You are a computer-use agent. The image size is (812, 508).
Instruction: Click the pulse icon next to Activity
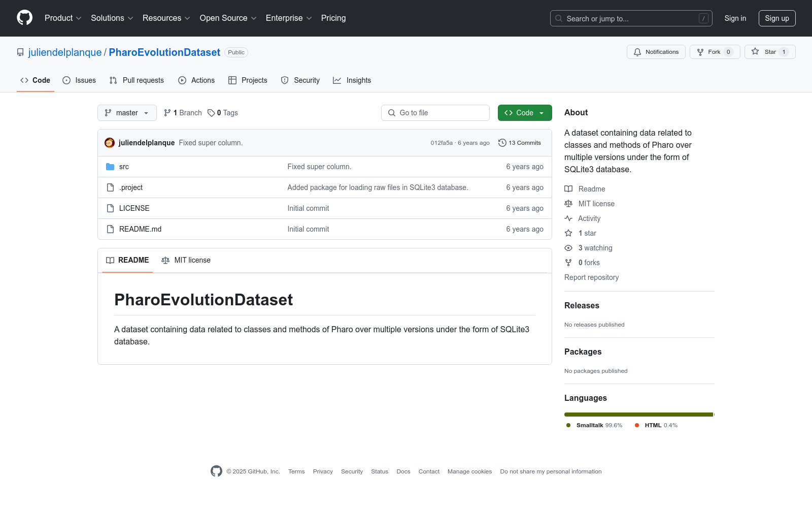[568, 218]
